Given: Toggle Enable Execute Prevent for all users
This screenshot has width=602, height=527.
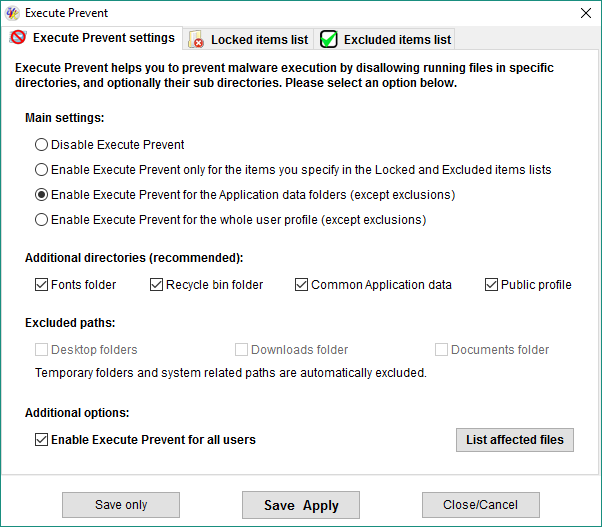Looking at the screenshot, I should coord(41,439).
